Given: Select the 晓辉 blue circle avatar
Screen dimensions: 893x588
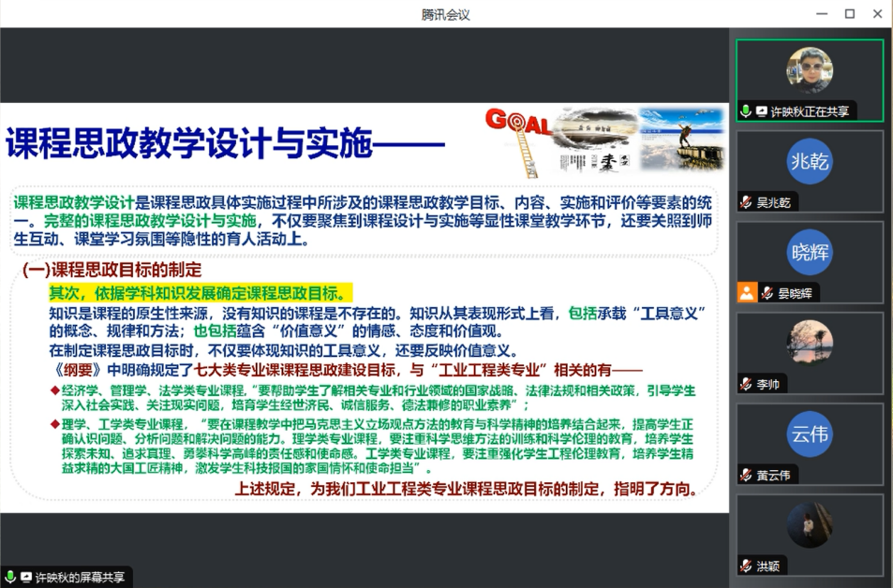Looking at the screenshot, I should (x=810, y=252).
